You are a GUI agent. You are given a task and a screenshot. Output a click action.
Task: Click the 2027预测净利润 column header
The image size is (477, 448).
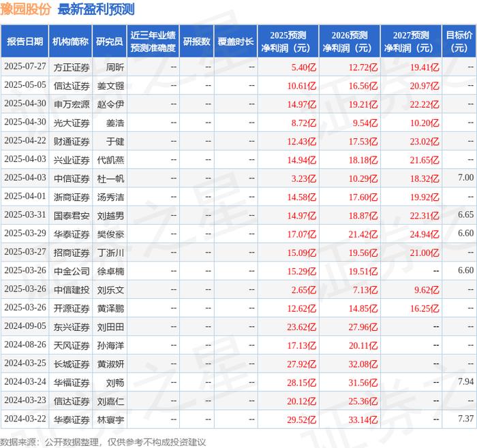click(411, 42)
